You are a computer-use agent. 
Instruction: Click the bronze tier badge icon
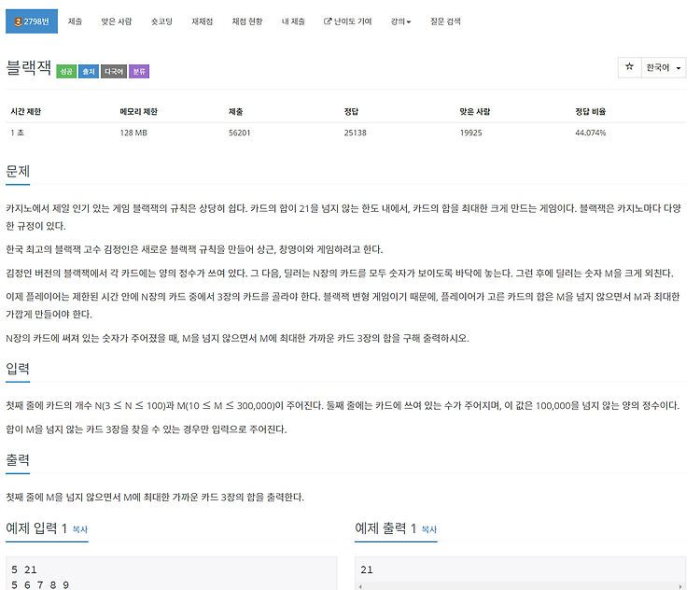click(x=18, y=21)
